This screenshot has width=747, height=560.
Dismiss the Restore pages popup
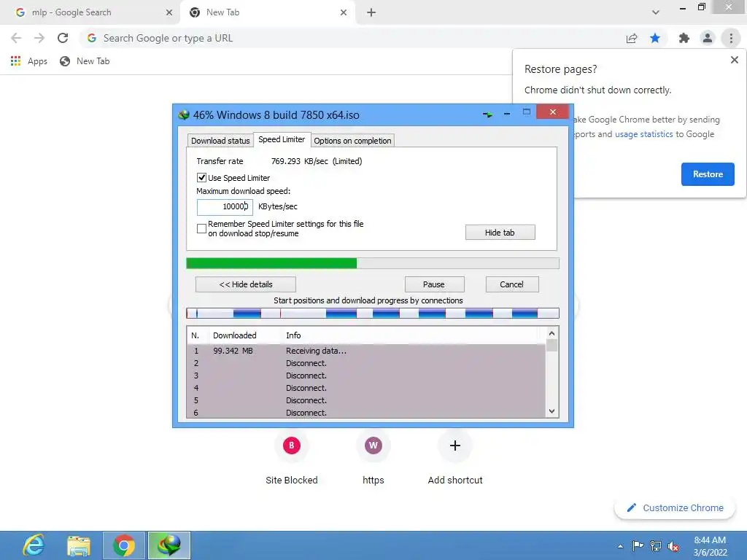pos(734,60)
